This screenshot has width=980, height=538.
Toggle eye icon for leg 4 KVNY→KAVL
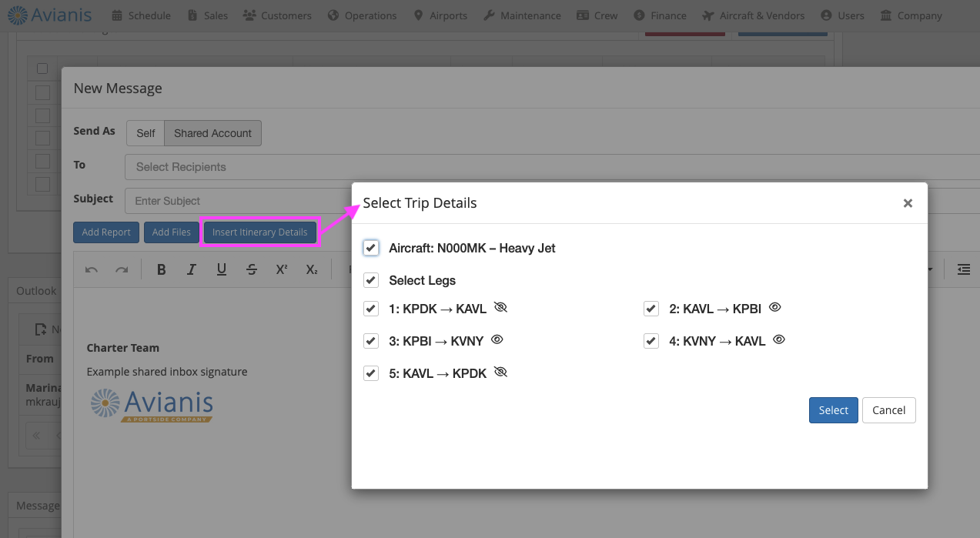click(x=779, y=339)
